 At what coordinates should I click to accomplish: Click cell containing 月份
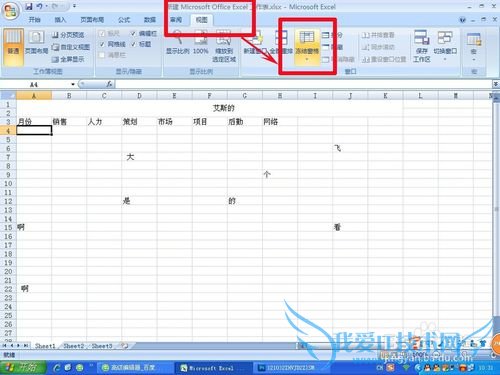pos(34,122)
